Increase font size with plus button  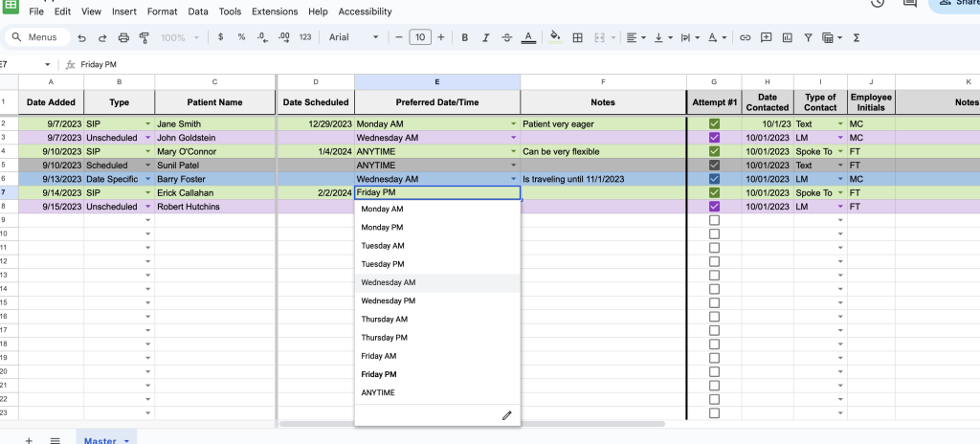[x=441, y=37]
